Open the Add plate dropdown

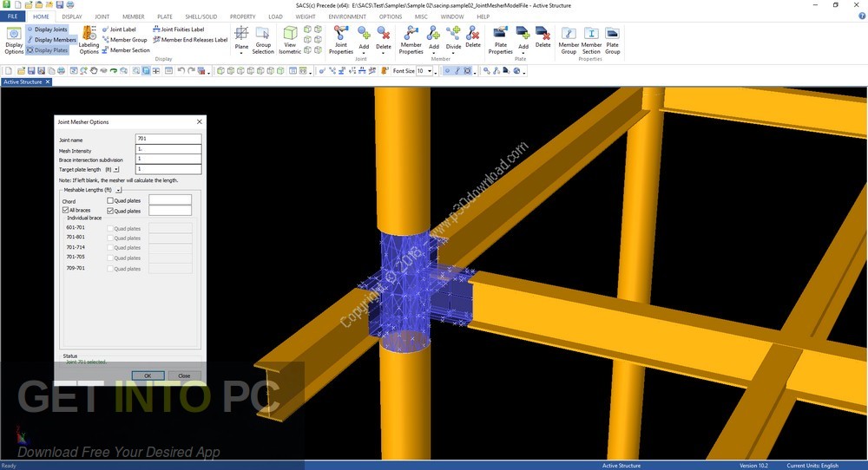(523, 40)
